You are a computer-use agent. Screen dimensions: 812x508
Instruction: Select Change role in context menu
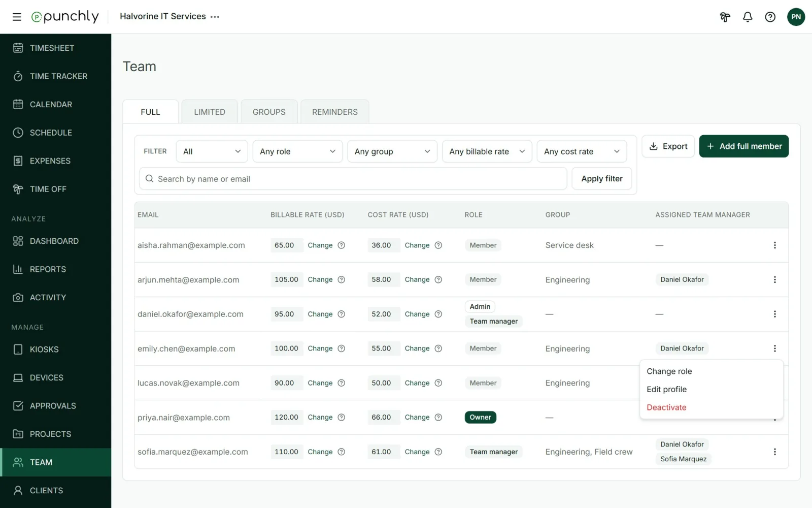tap(712, 371)
